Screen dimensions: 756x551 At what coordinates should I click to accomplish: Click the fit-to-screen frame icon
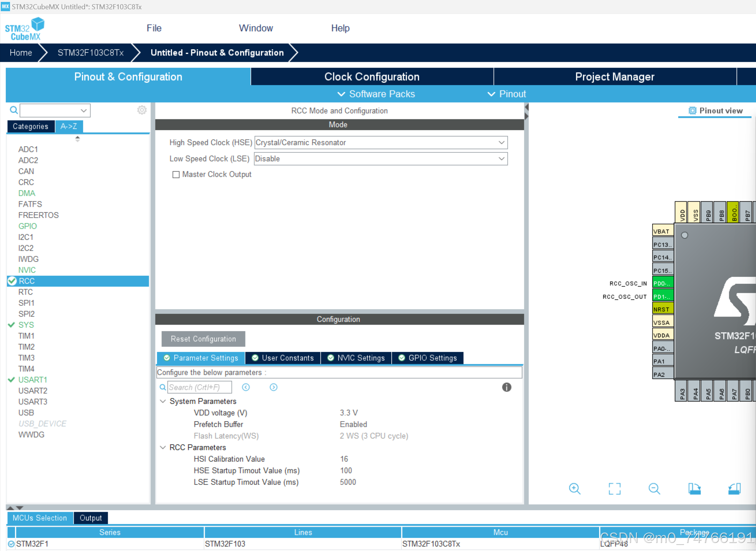(614, 489)
